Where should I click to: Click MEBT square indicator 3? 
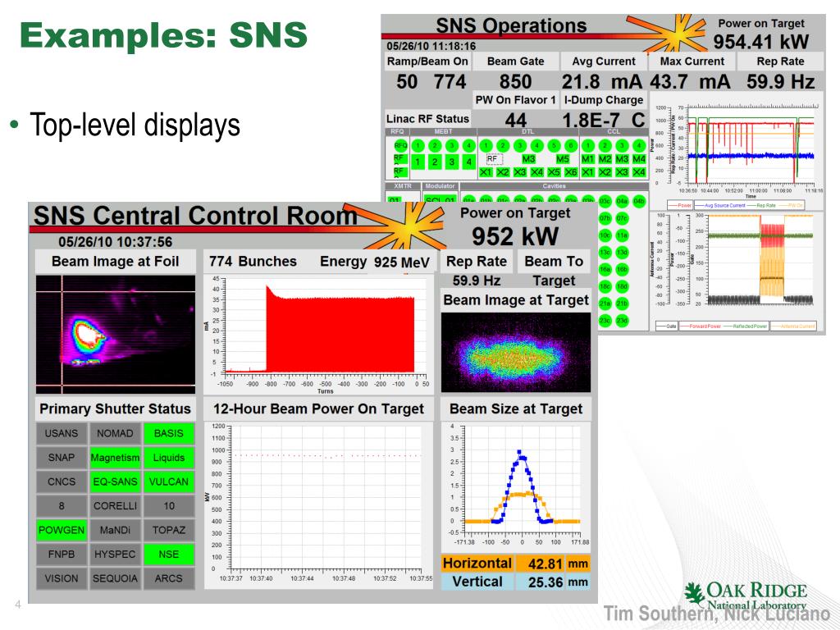pos(452,162)
